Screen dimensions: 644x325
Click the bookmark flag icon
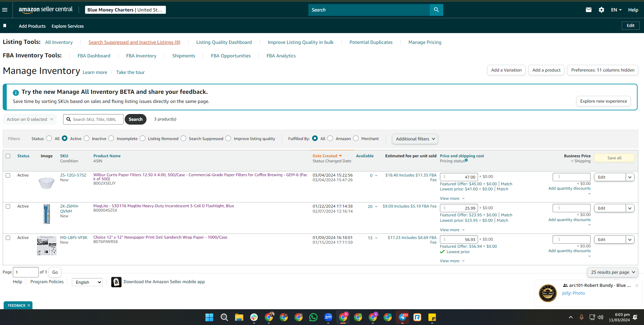click(5, 26)
